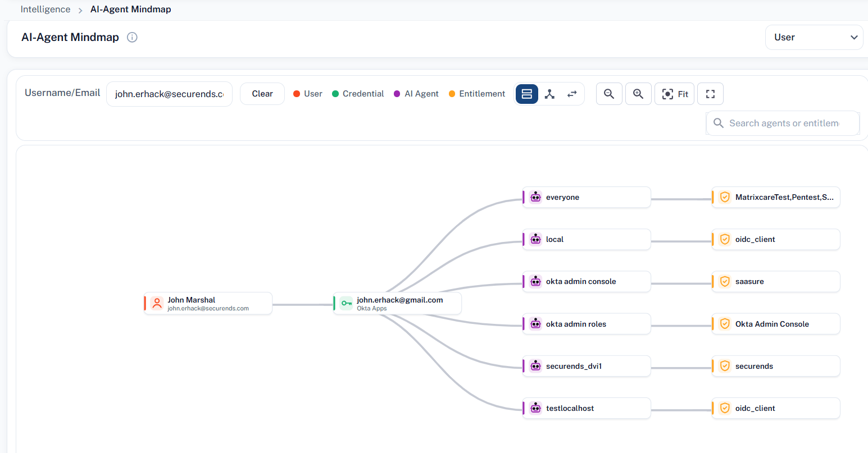Open the Intelligence breadcrumb link
Viewport: 868px width, 453px height.
tap(46, 10)
